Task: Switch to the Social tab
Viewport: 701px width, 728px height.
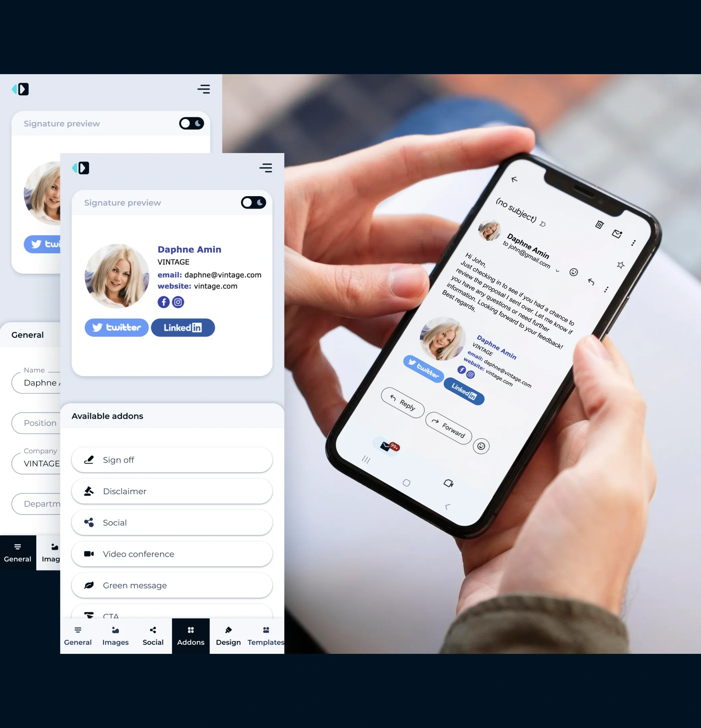Action: click(153, 636)
